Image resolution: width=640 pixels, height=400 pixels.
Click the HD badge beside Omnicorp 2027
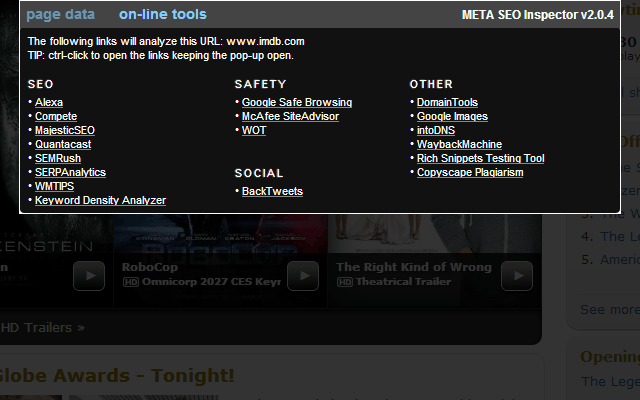pos(131,282)
